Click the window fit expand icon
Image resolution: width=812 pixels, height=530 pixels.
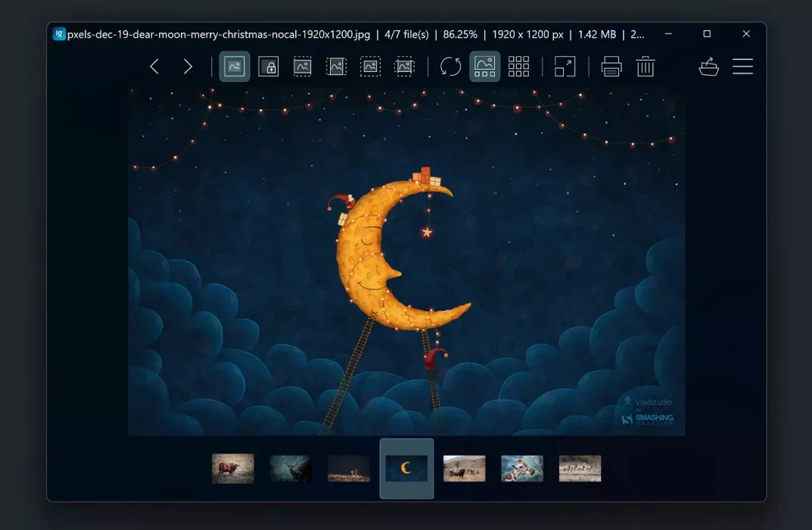pos(565,67)
